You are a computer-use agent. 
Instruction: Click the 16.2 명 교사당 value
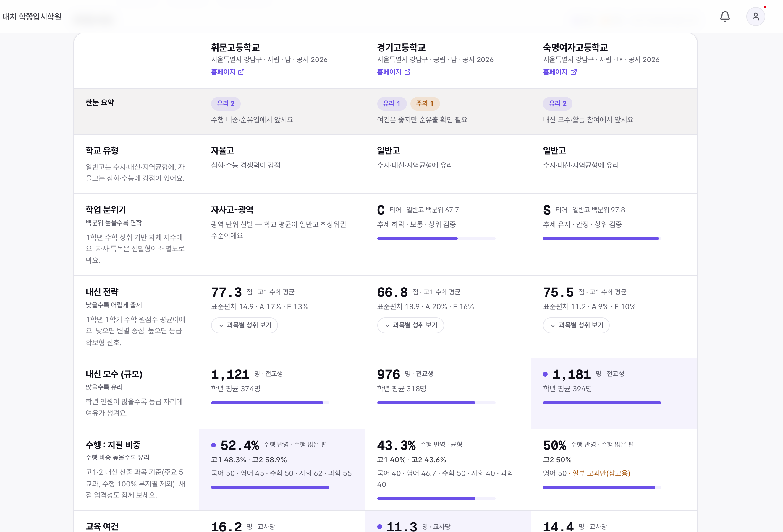click(227, 527)
